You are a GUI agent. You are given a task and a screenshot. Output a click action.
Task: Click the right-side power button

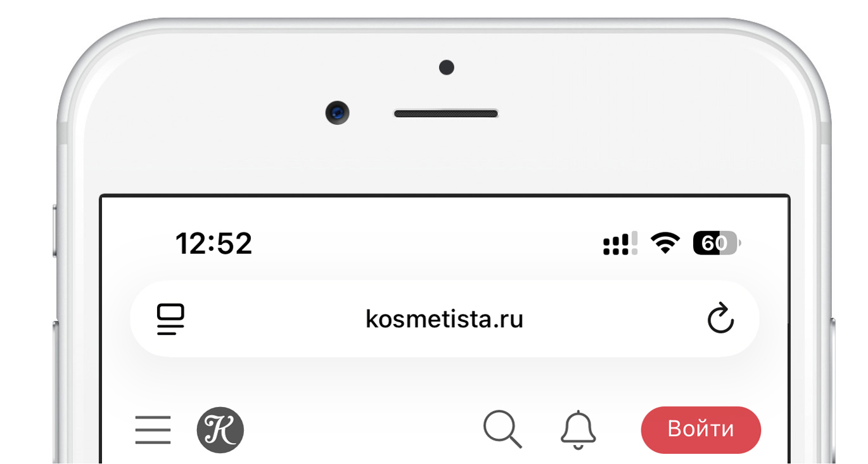click(x=832, y=391)
